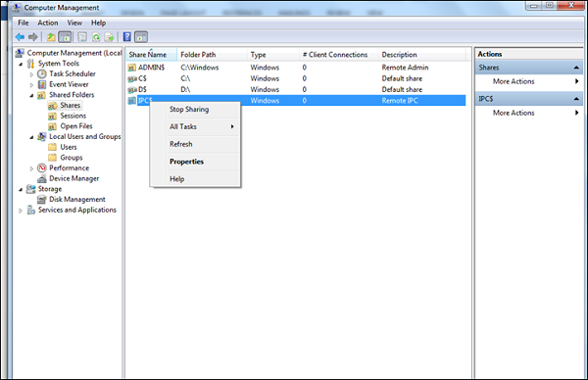Choose Stop Sharing from context menu
This screenshot has width=588, height=380.
tap(195, 110)
